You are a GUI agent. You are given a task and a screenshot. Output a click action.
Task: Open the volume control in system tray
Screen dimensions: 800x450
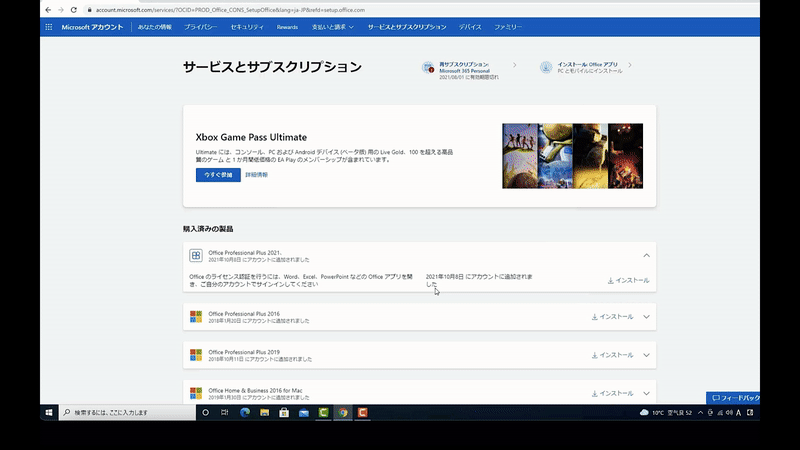(729, 412)
